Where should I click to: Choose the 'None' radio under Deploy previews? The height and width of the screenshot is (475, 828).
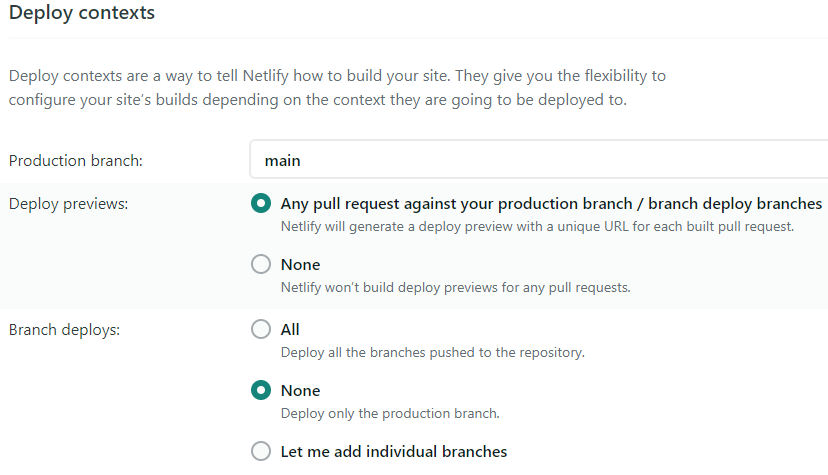coord(261,264)
